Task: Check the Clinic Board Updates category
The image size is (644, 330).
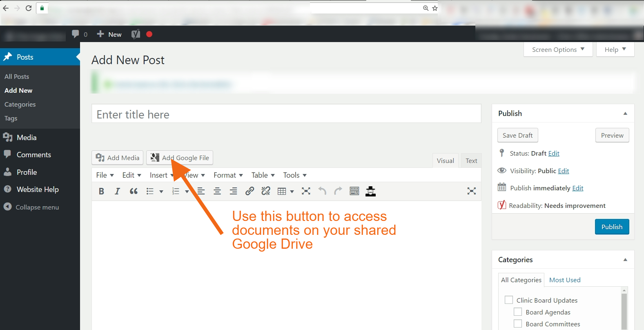Action: coord(509,300)
